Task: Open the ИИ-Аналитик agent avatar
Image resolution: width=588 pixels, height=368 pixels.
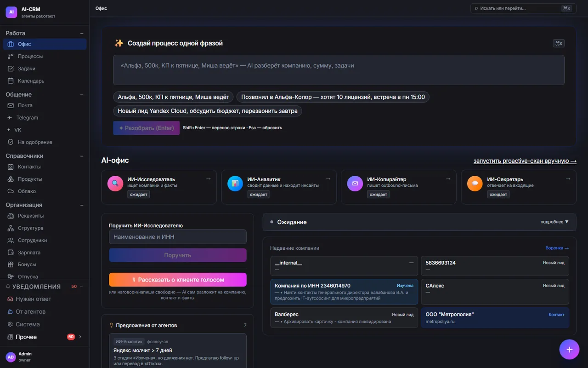Action: click(x=235, y=184)
